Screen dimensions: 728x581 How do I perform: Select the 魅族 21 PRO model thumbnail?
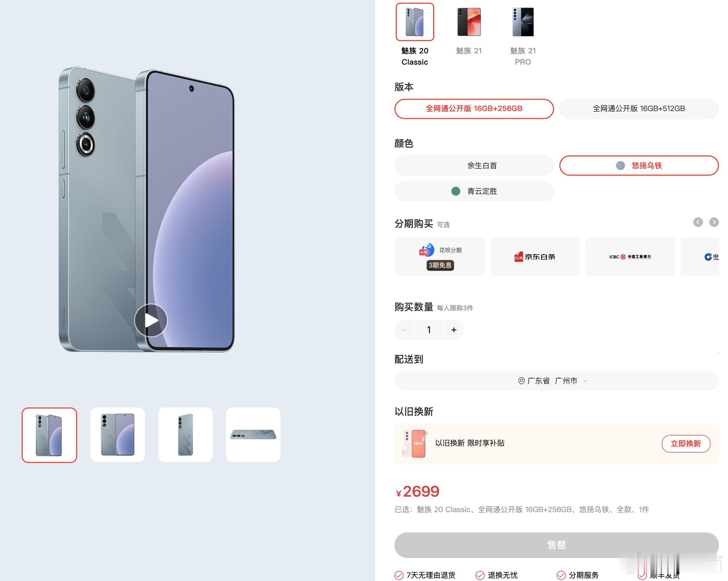[x=523, y=22]
